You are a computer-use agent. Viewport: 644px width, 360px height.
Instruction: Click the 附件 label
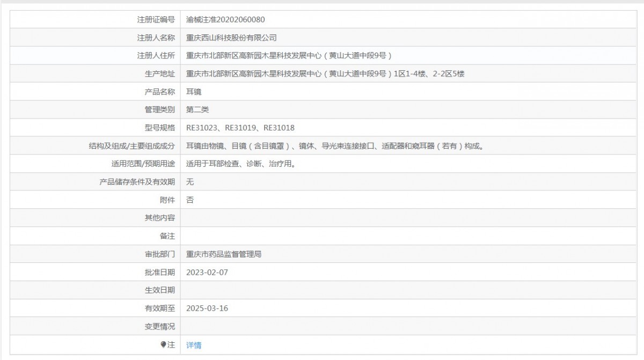(167, 200)
